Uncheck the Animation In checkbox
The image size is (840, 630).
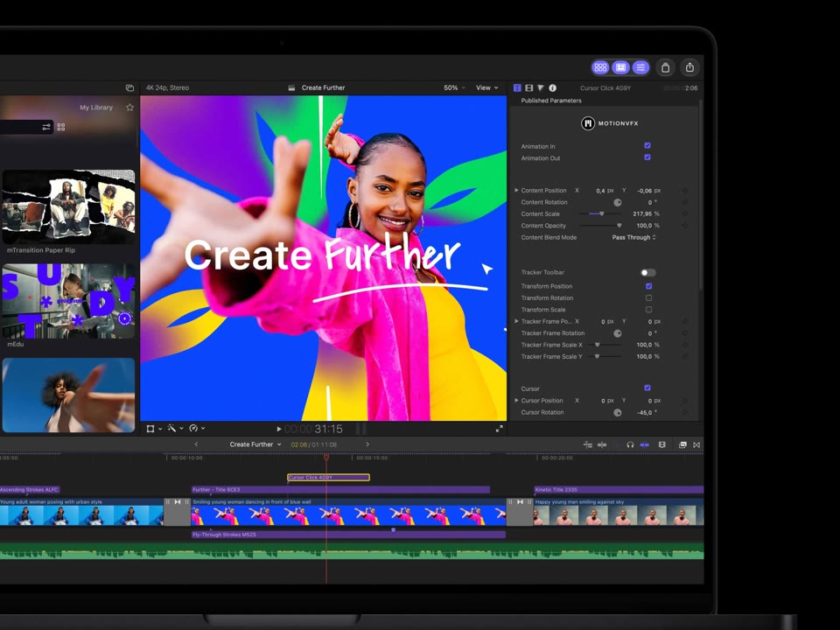(647, 146)
